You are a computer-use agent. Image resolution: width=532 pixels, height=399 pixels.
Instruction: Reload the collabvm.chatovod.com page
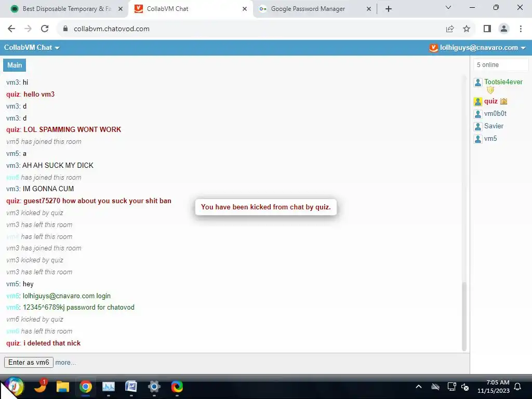(45, 29)
